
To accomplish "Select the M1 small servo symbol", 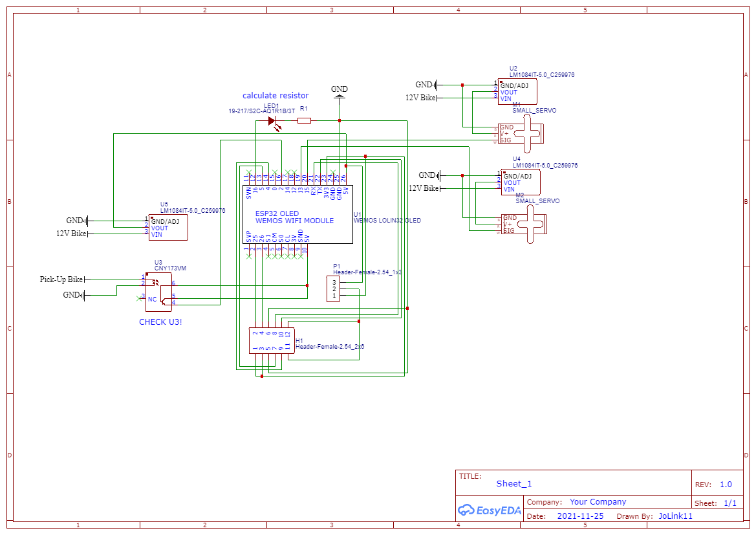I will point(530,133).
